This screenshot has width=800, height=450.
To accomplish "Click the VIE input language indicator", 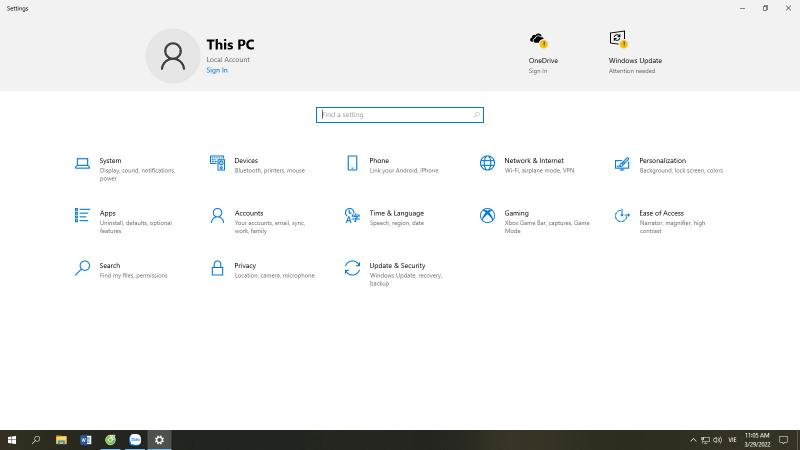I will tap(732, 440).
